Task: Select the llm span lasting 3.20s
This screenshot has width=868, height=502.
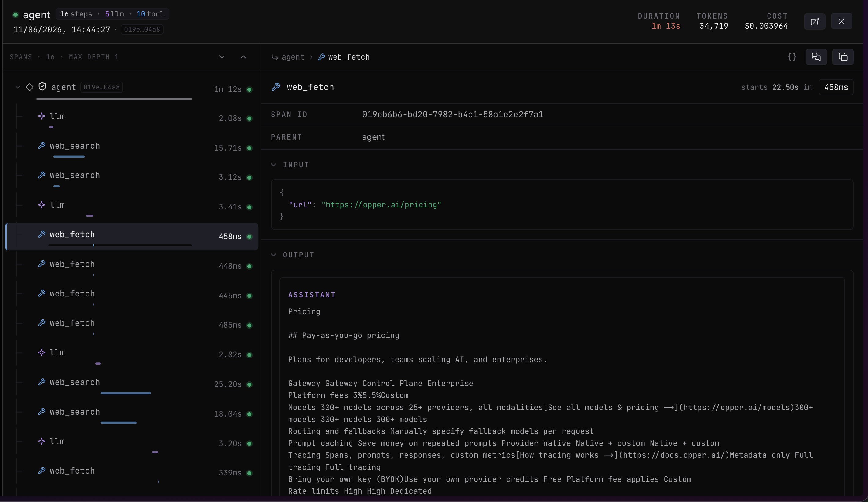Action: point(132,443)
